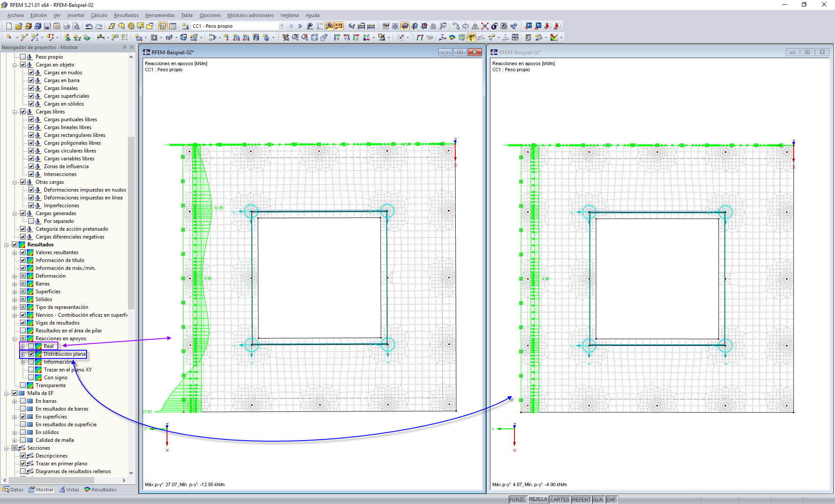Viewport: 835px width, 504px height.
Task: Click the Save diskette icon
Action: pos(47,26)
